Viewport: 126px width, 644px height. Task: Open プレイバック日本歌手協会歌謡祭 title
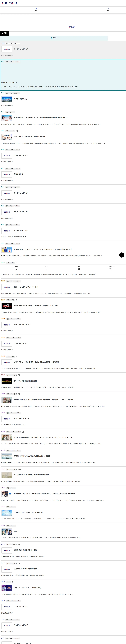[25, 381]
